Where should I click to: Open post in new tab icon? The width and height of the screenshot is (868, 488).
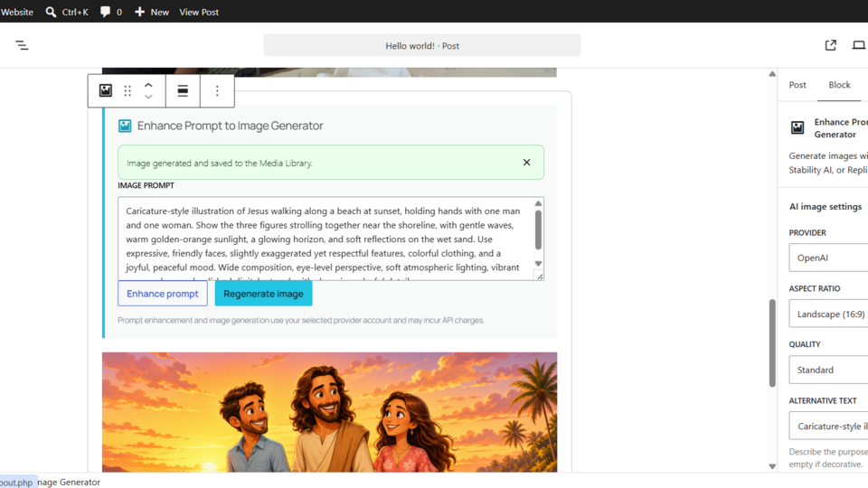click(x=830, y=45)
